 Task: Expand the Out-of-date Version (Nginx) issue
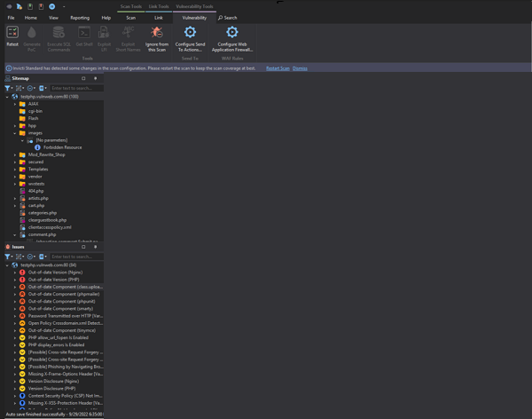(15, 273)
